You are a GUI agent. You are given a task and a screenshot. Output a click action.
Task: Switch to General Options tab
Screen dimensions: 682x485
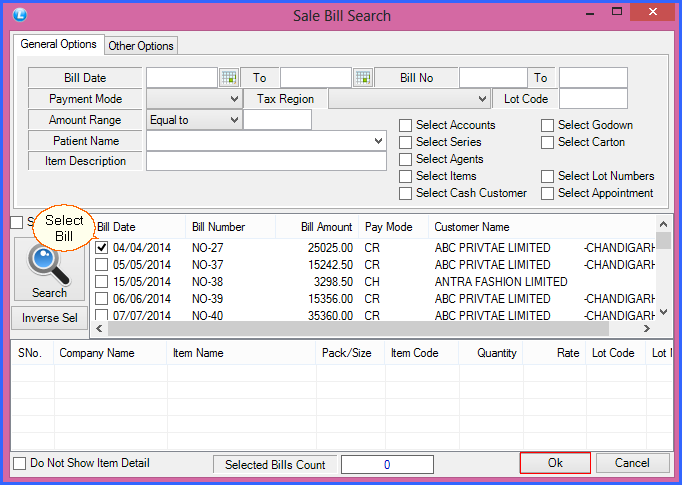(x=58, y=44)
